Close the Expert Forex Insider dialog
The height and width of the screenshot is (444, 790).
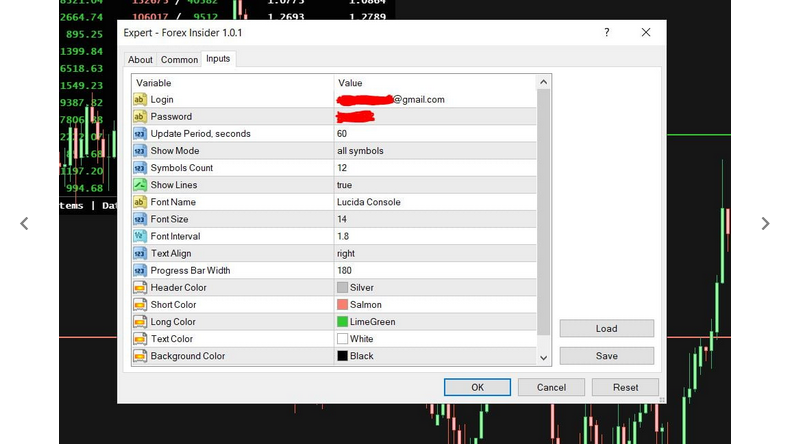(646, 32)
